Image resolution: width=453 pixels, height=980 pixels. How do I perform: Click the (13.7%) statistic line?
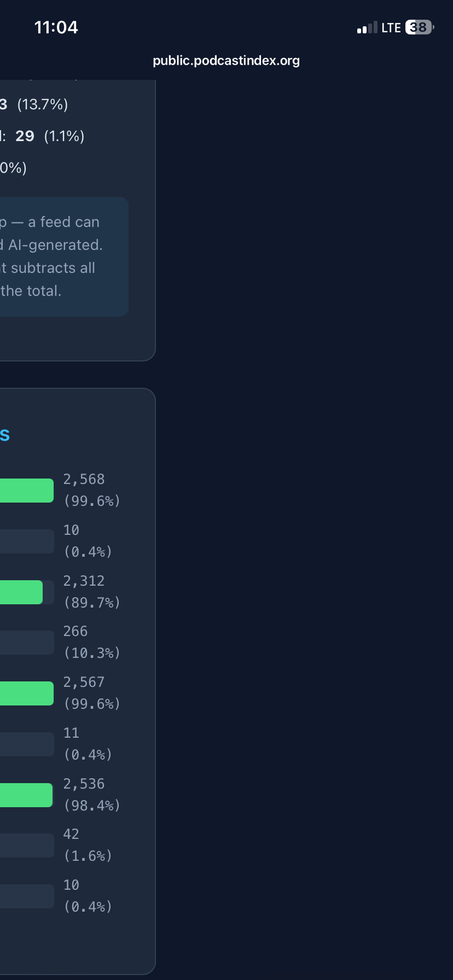pos(42,104)
